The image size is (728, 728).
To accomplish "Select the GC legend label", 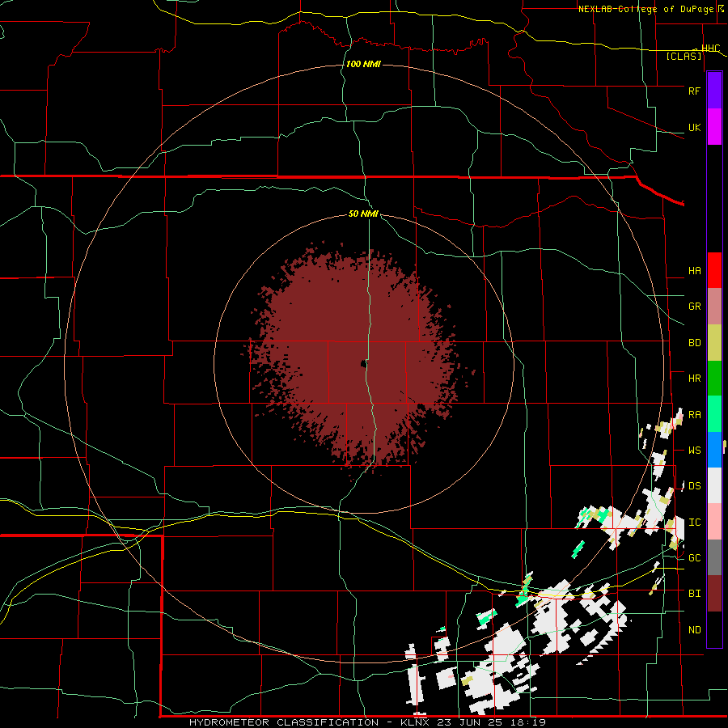I will tap(694, 558).
